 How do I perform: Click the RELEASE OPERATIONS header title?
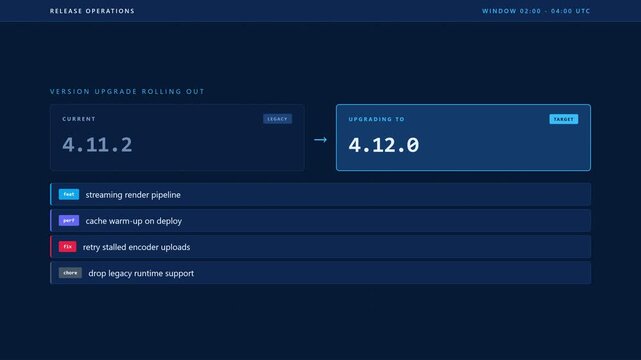pos(92,11)
